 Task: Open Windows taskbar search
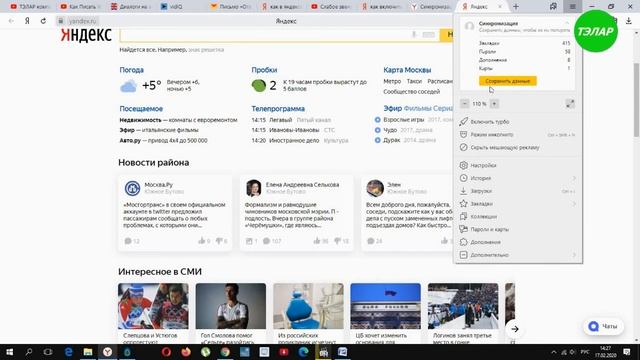(29, 352)
